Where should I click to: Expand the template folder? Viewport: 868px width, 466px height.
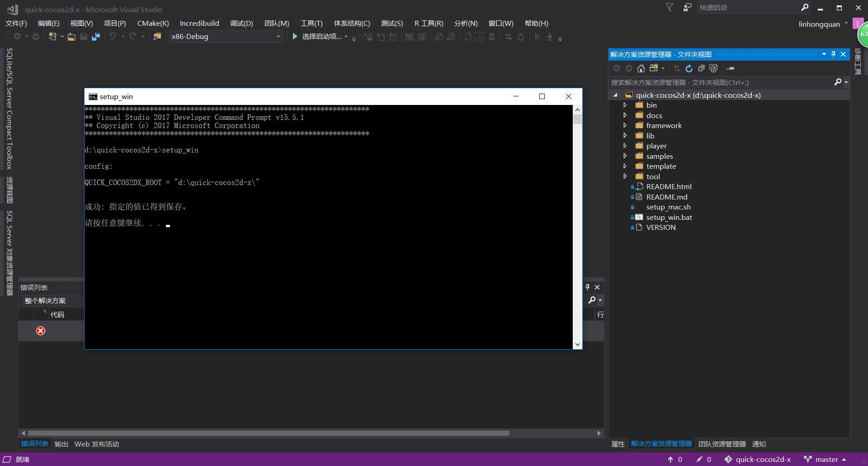pos(625,166)
